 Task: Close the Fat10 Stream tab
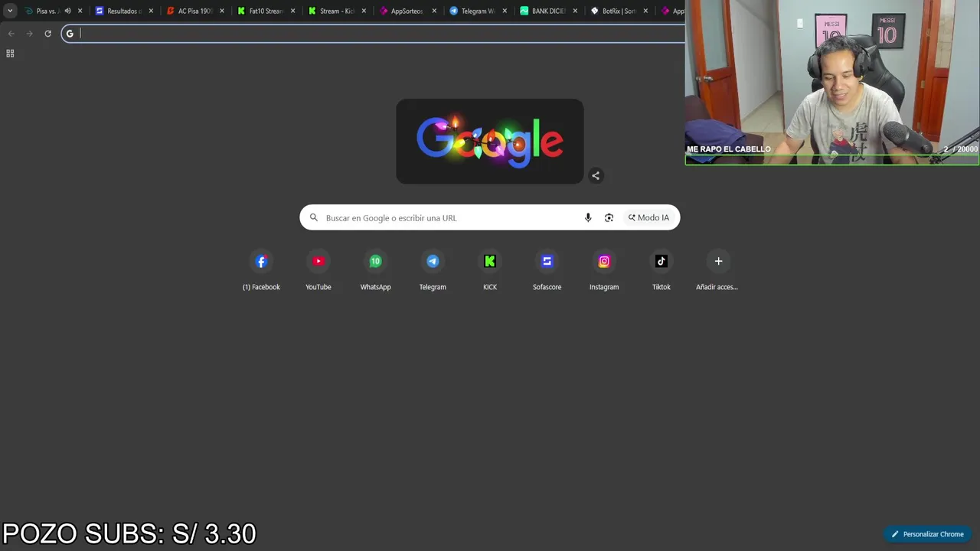click(292, 11)
